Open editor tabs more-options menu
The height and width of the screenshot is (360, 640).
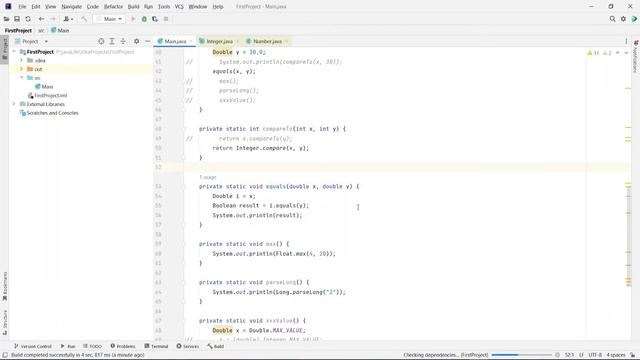pyautogui.click(x=626, y=41)
